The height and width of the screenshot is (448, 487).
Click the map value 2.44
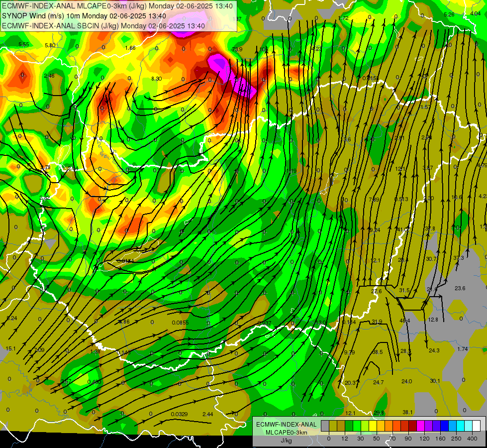pyautogui.click(x=208, y=414)
